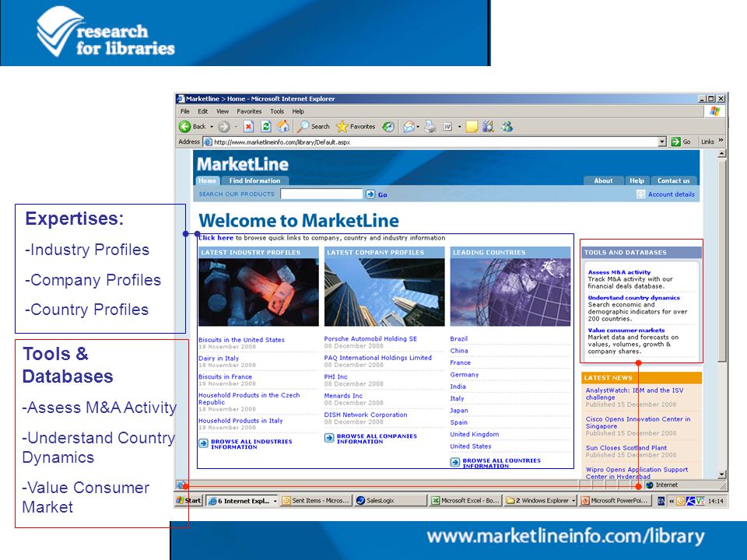Click the arrow icon beside Browse All Companies
Viewport: 747px width, 560px height.
click(329, 438)
